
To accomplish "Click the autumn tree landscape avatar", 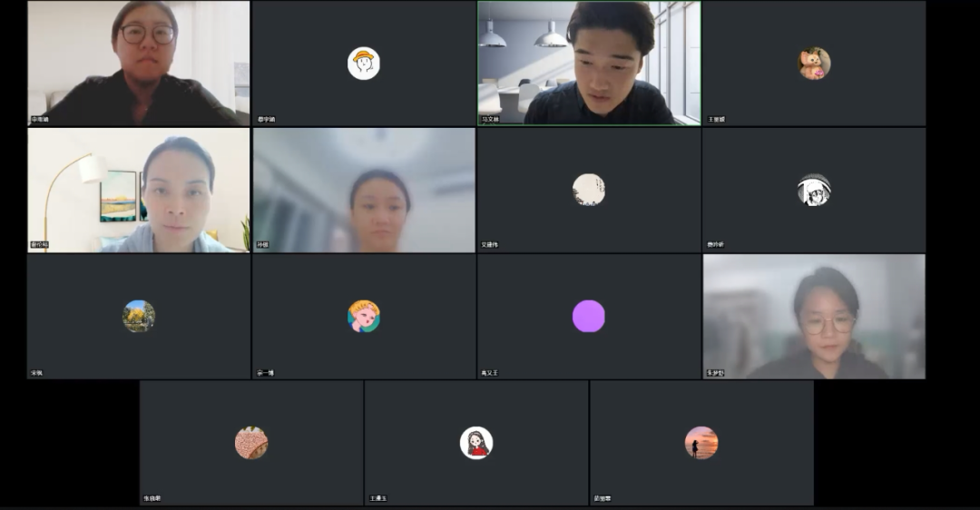I will point(139,316).
